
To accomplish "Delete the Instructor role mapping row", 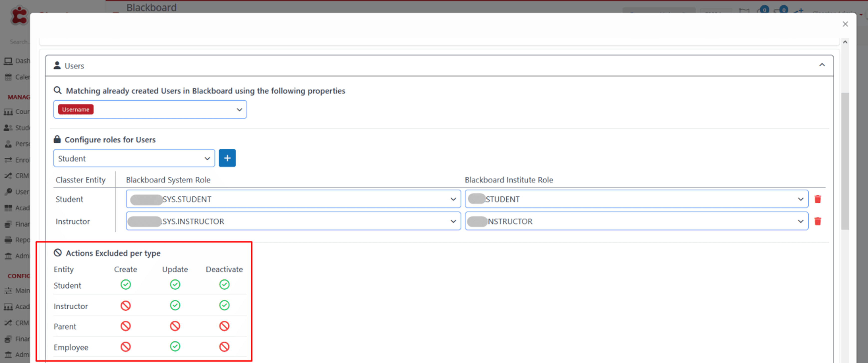I will pyautogui.click(x=818, y=221).
